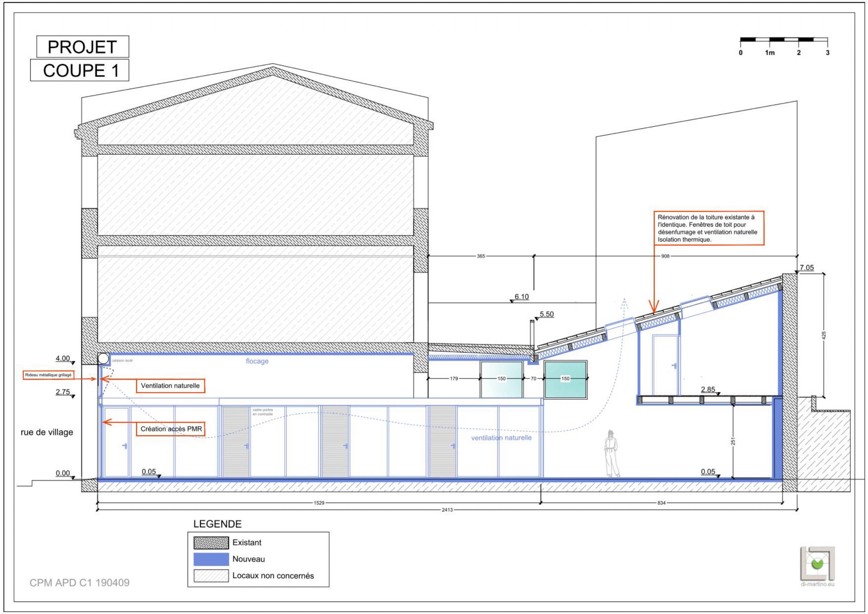Click the rolling shutter circle symbol
This screenshot has height=614, width=868.
(103, 358)
